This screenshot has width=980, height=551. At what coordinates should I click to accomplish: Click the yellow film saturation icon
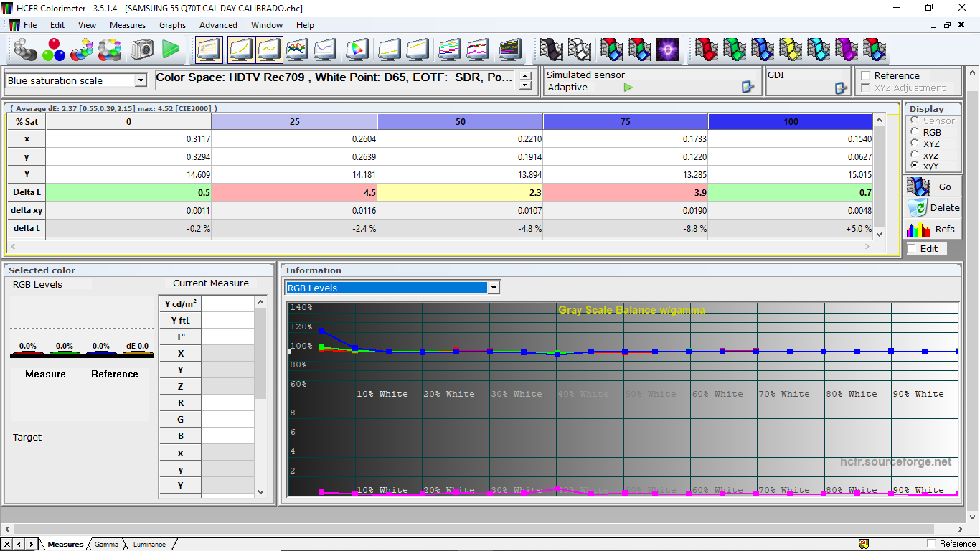tap(791, 50)
